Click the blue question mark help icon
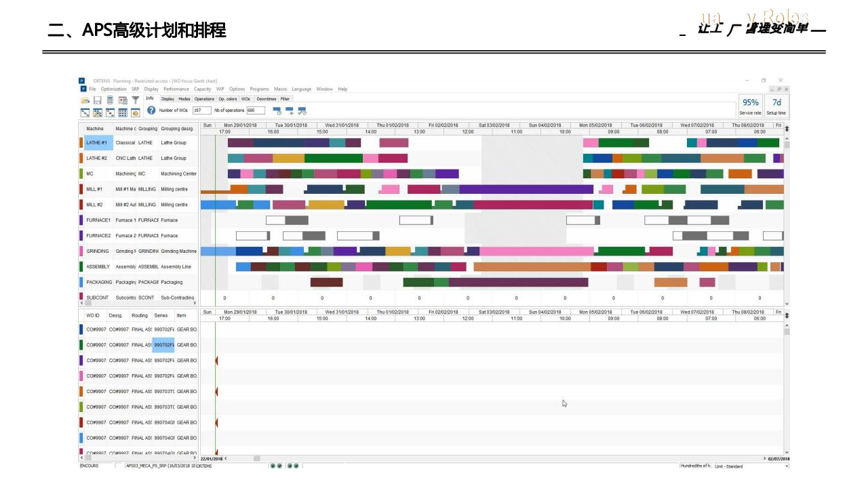Screen dimensions: 868x488 click(x=151, y=110)
